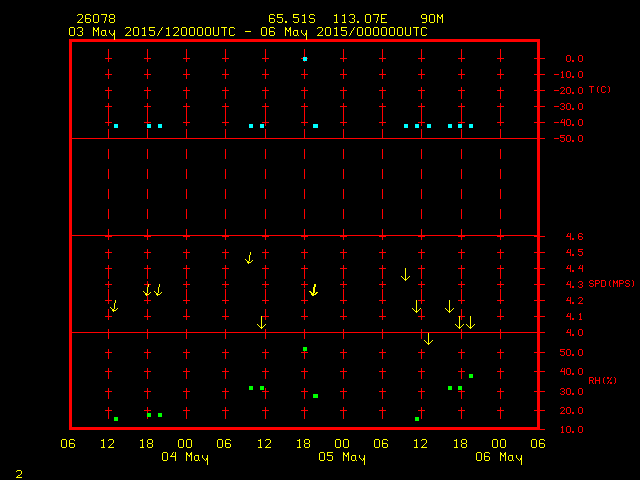The width and height of the screenshot is (640, 480).
Task: Select the SPD(MPS) axis label
Action: (609, 284)
